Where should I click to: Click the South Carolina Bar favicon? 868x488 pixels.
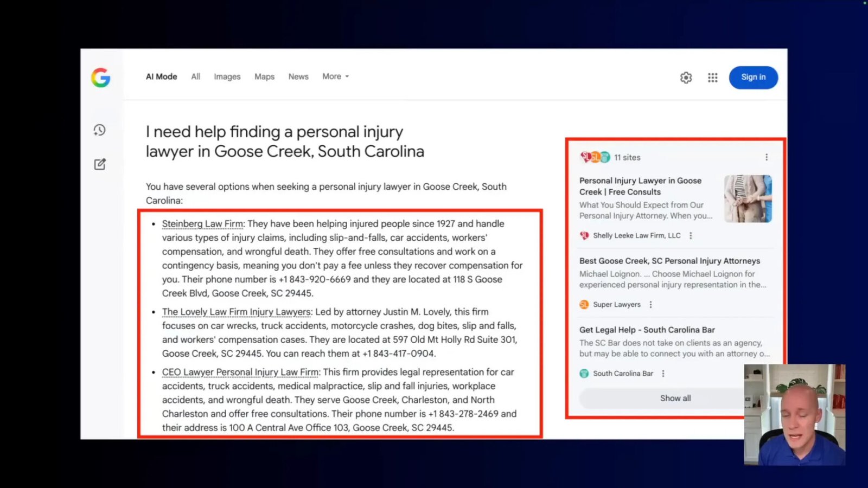pyautogui.click(x=584, y=374)
